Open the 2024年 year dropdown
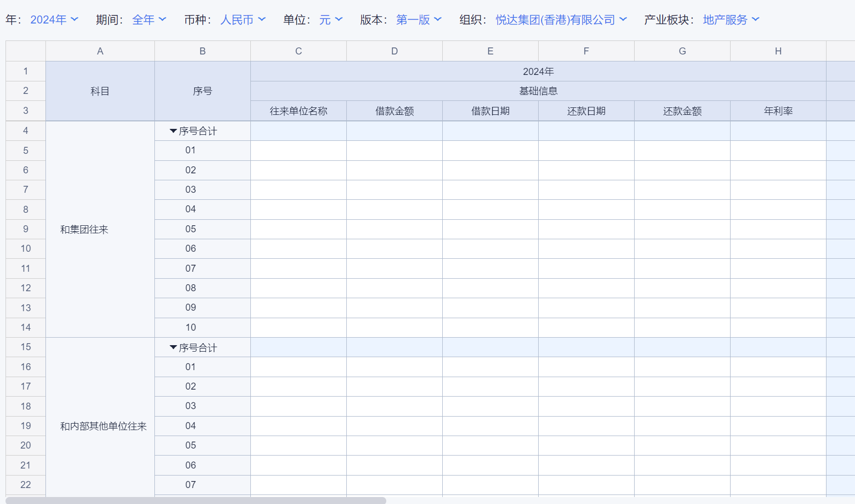This screenshot has width=855, height=504. (x=54, y=19)
